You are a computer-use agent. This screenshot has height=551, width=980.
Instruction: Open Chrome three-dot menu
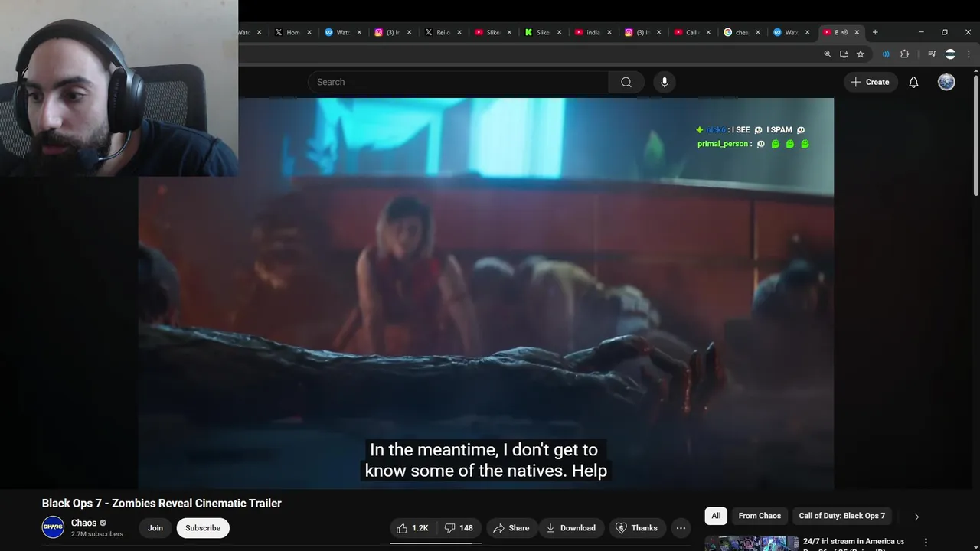pyautogui.click(x=969, y=54)
